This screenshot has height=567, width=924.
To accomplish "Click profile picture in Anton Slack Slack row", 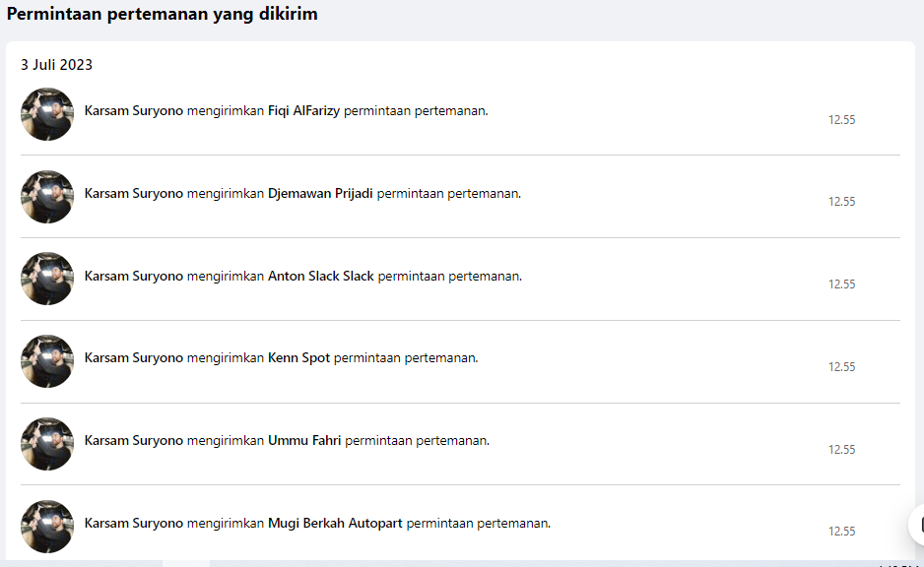I will [47, 279].
